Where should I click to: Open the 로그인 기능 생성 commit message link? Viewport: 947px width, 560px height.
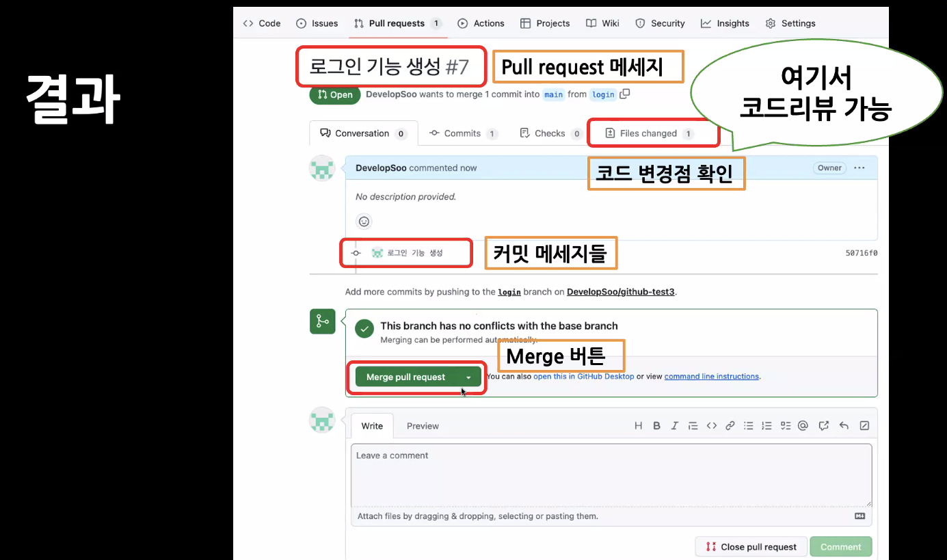coord(415,253)
